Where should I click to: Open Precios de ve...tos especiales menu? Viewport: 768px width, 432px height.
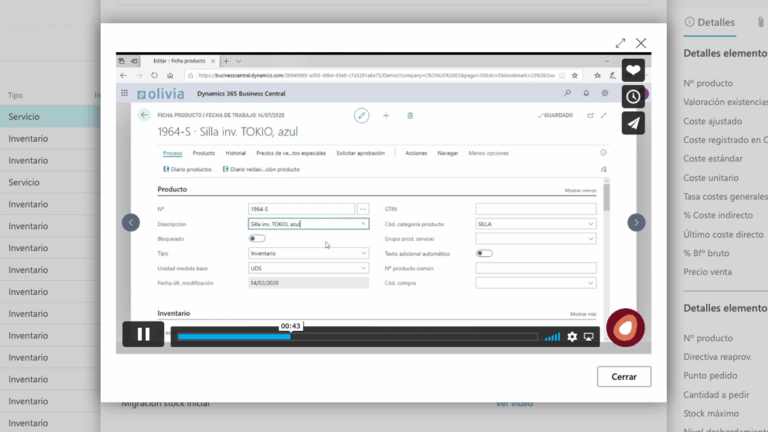click(x=291, y=153)
